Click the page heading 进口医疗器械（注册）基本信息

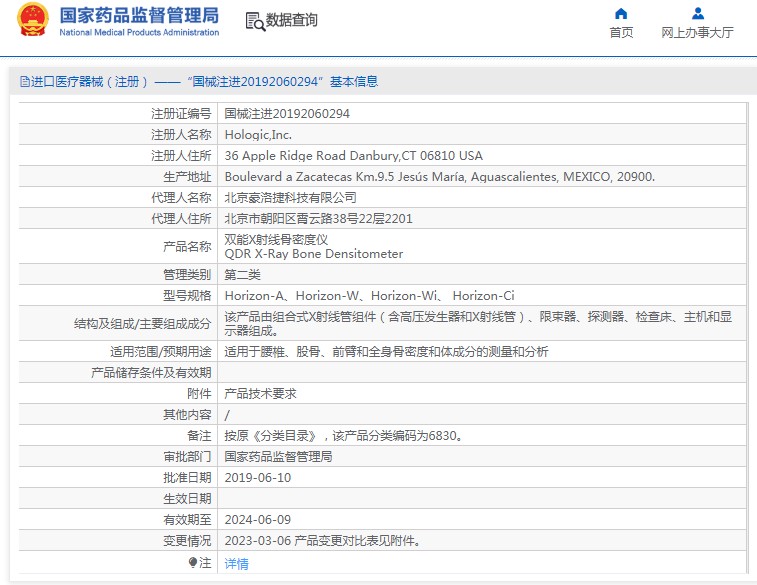point(199,81)
